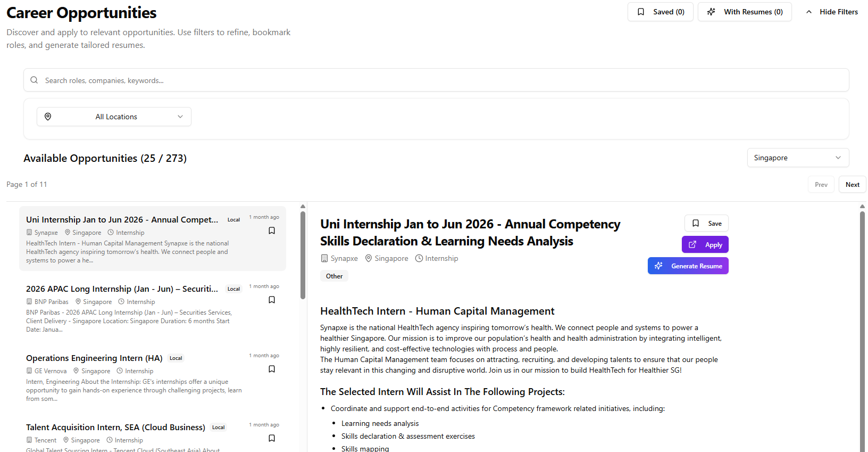Image resolution: width=868 pixels, height=452 pixels.
Task: Click the sparkle icon in With Resumes
Action: tap(711, 12)
